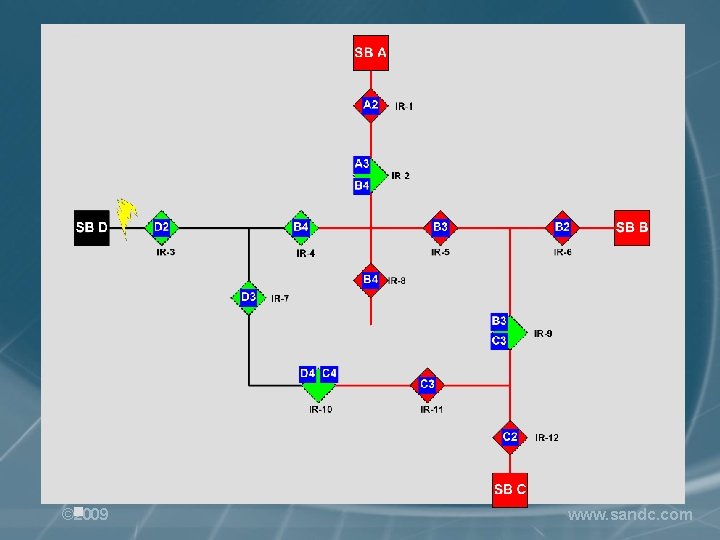Click the D4 blue label at IR-10
Viewport: 720px width, 540px height.
[308, 374]
